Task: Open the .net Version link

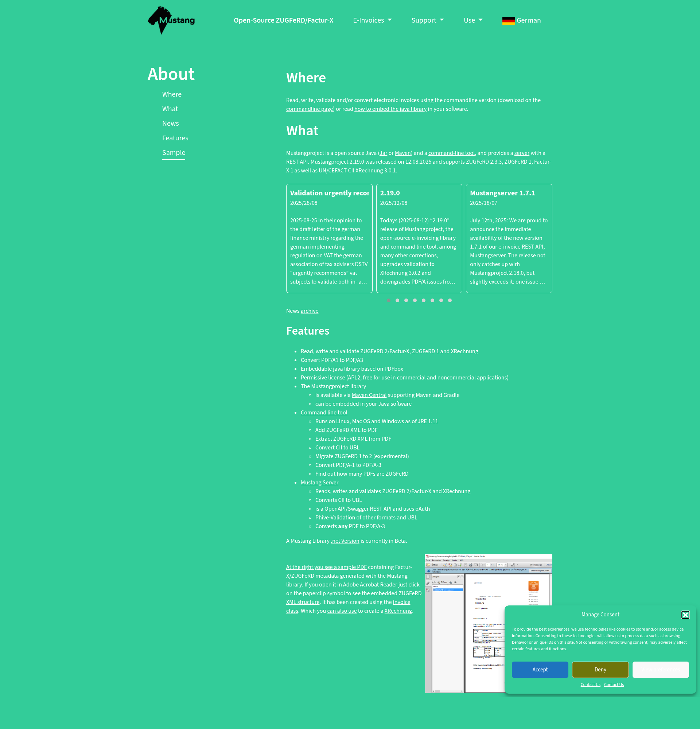Action: click(345, 541)
